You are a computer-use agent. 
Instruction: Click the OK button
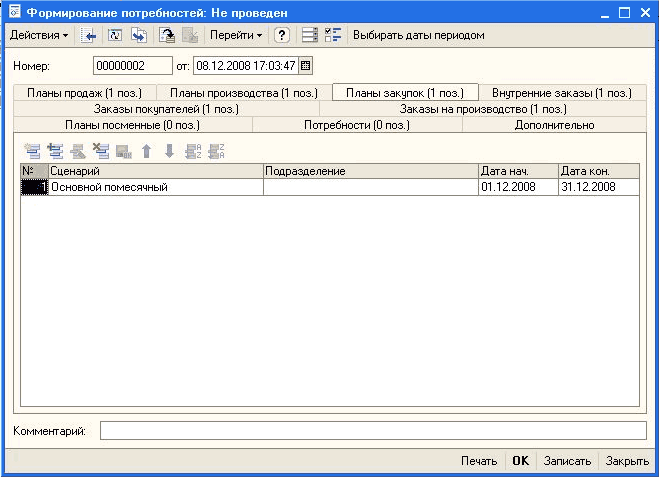(521, 461)
